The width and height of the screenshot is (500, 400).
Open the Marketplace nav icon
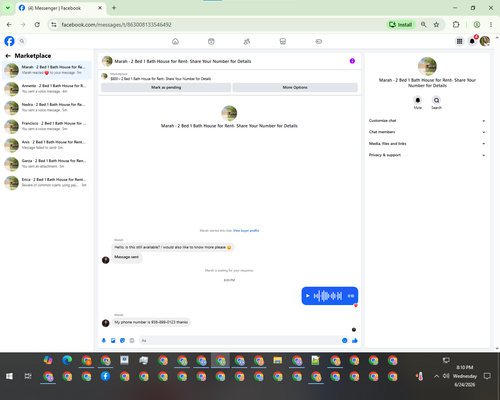pos(283,41)
